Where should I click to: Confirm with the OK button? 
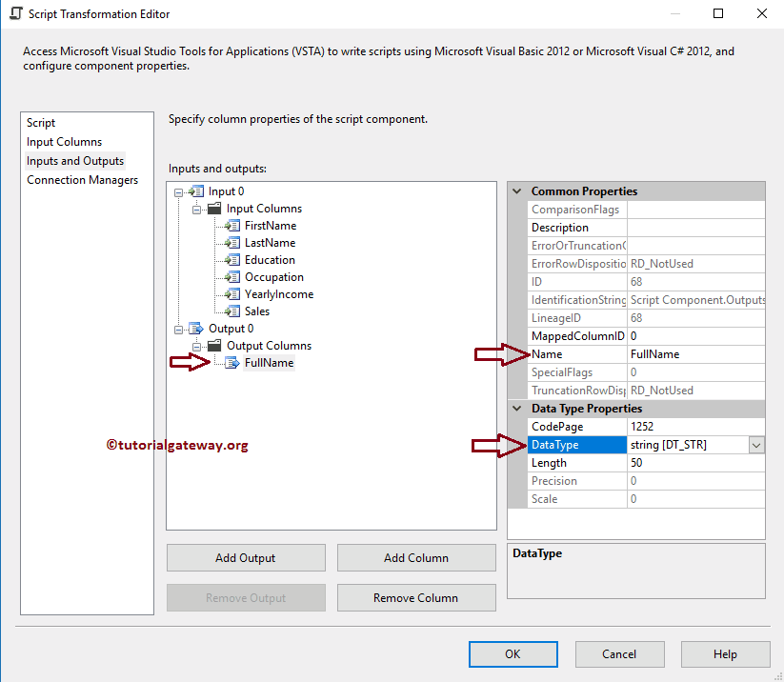(513, 654)
